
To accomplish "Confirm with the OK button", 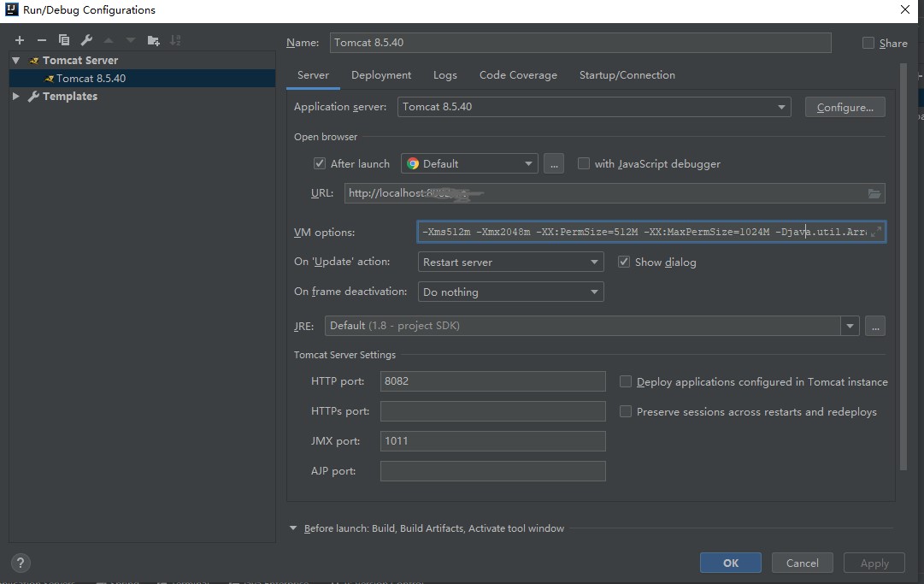I will 731,563.
